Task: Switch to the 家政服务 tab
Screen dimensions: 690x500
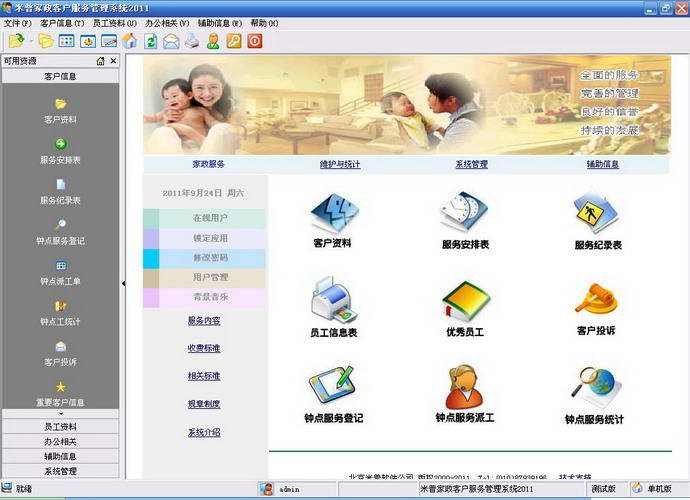Action: [x=209, y=164]
